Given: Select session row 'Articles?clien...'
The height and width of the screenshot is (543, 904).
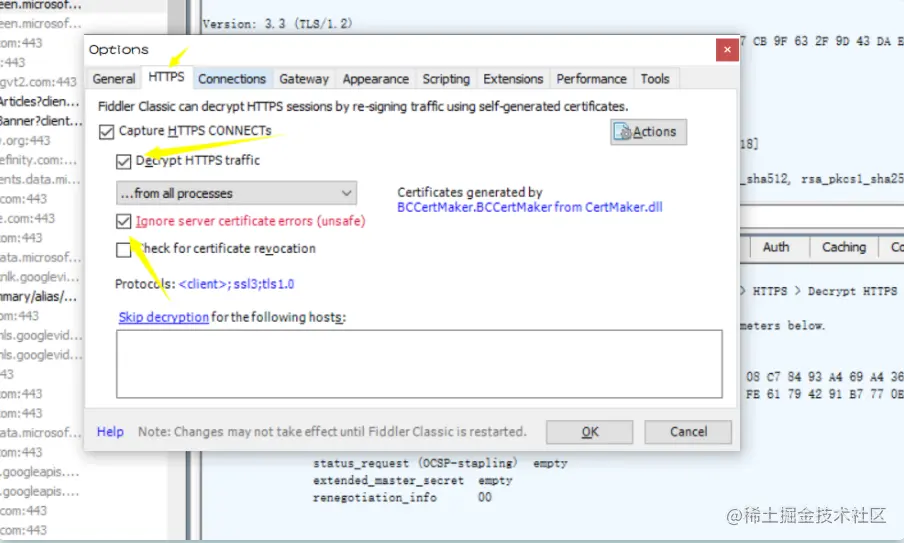Looking at the screenshot, I should click(x=39, y=101).
